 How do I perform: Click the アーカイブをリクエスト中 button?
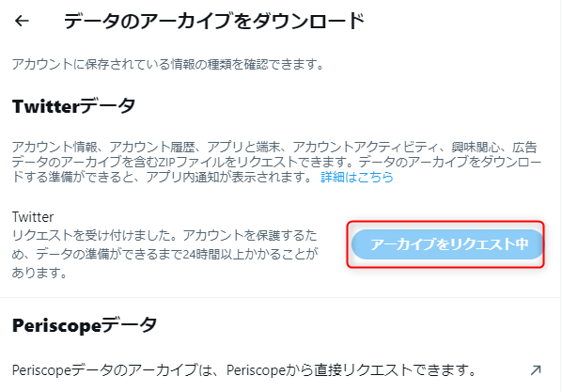pos(447,244)
